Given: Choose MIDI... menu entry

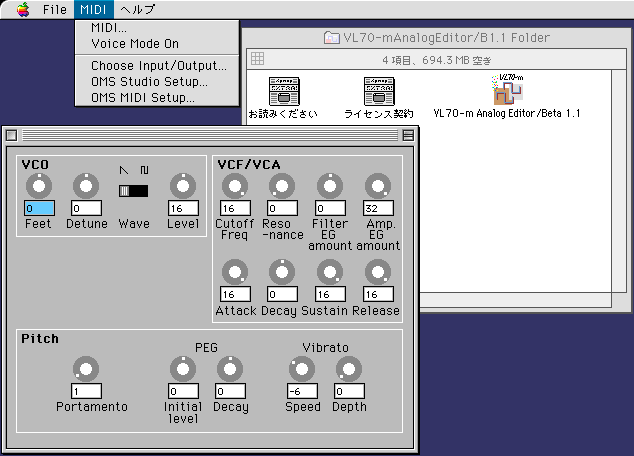Looking at the screenshot, I should pos(157,28).
